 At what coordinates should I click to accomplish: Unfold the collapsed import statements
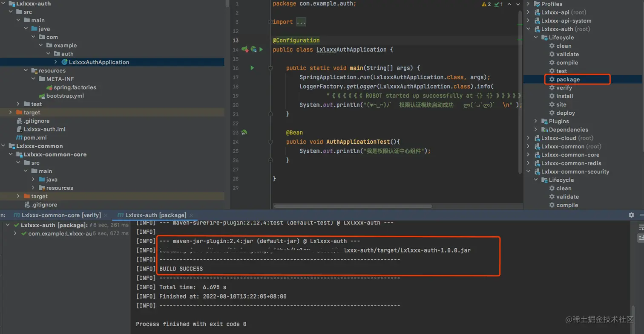point(270,22)
